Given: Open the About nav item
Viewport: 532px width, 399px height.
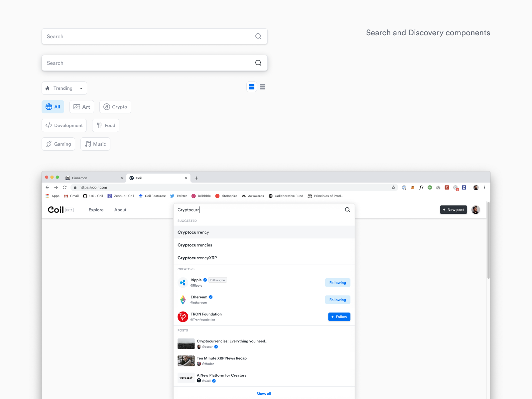Looking at the screenshot, I should pyautogui.click(x=120, y=210).
